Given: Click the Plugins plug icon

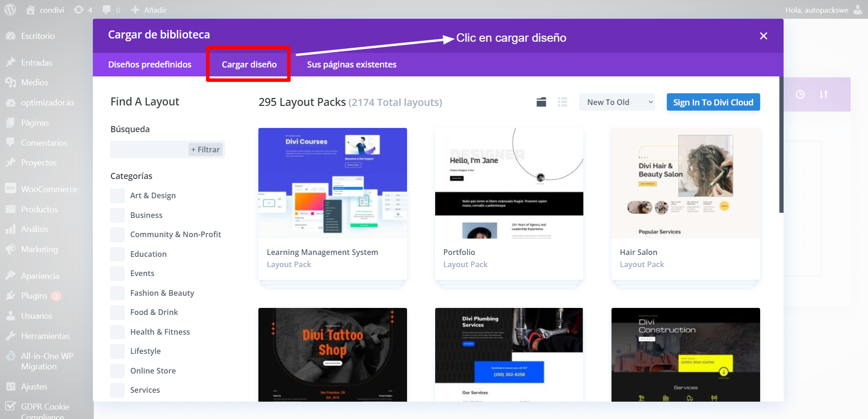Looking at the screenshot, I should click(10, 296).
